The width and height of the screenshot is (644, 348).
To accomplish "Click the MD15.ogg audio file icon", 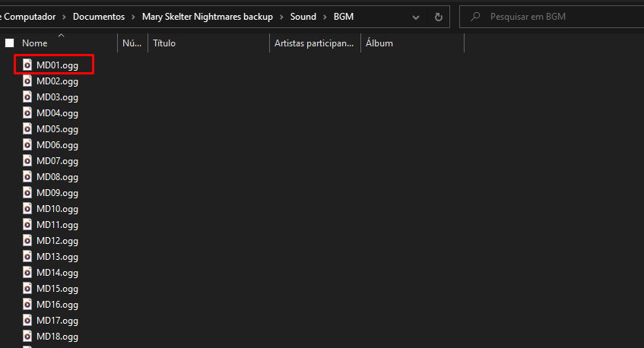I will pyautogui.click(x=27, y=289).
